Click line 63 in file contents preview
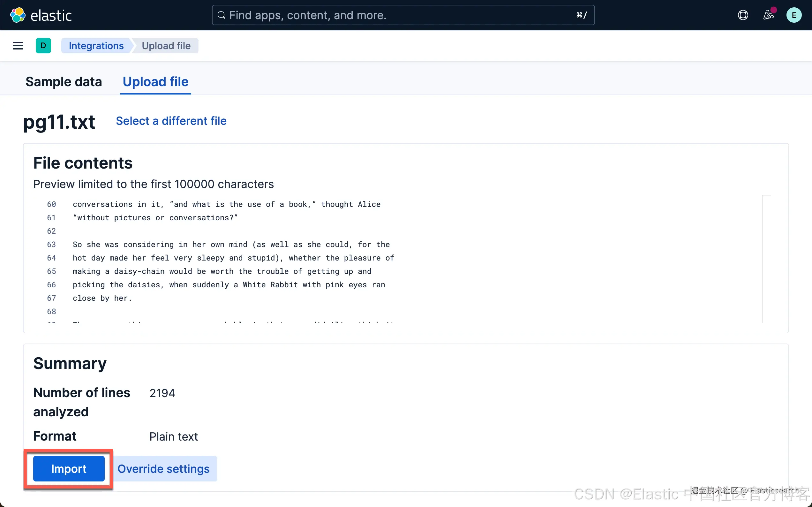The width and height of the screenshot is (812, 507). (x=231, y=245)
